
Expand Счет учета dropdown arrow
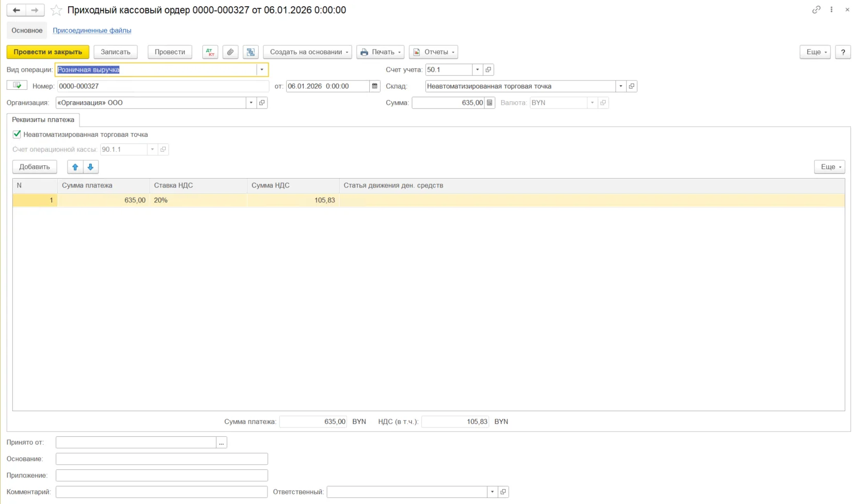[478, 70]
